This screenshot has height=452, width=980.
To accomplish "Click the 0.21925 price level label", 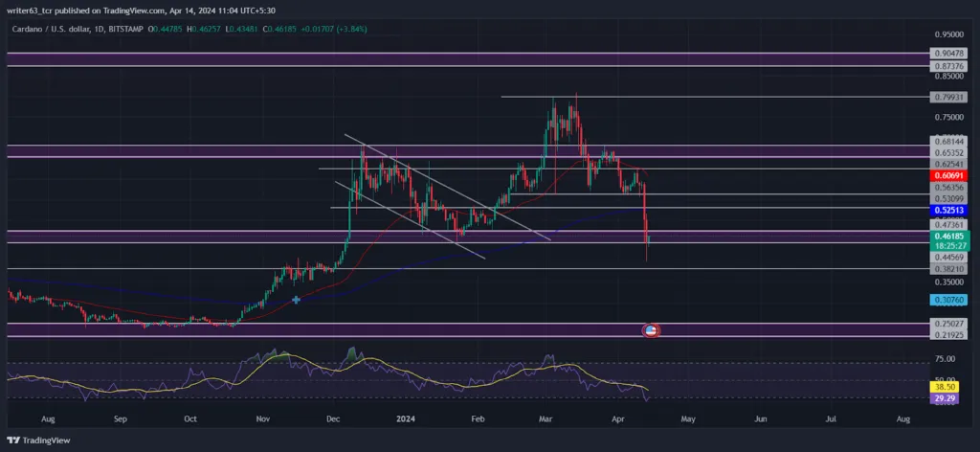I will pyautogui.click(x=949, y=336).
